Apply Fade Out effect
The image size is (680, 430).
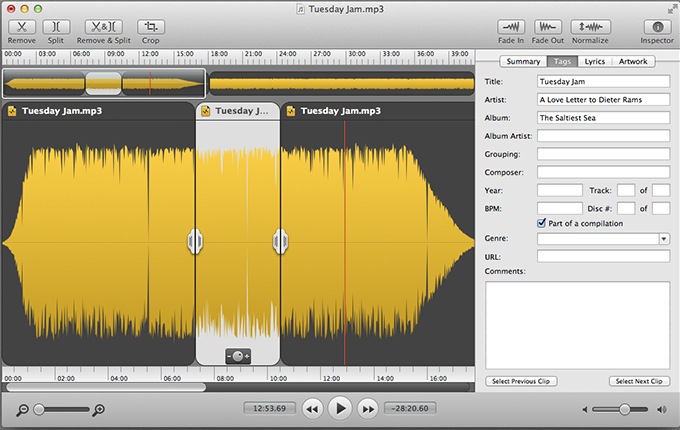[547, 26]
